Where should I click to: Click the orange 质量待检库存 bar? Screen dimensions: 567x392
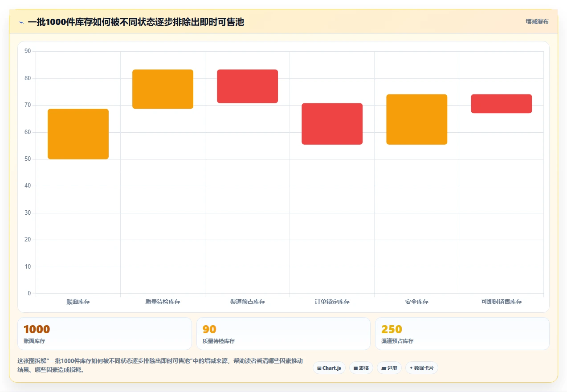[x=163, y=89]
